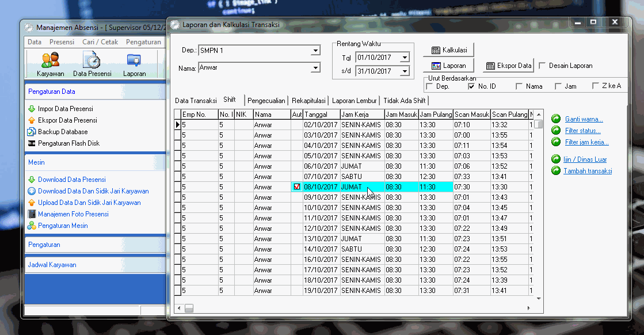Screen dimensions: 644x335
Task: Open the Tgl 01/10/2017 date dropdown
Action: point(405,58)
